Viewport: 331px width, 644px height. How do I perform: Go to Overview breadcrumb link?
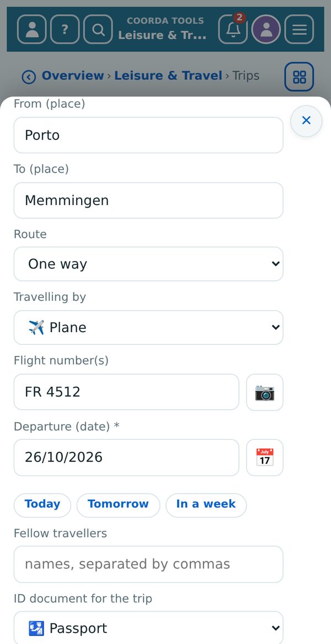click(x=73, y=76)
